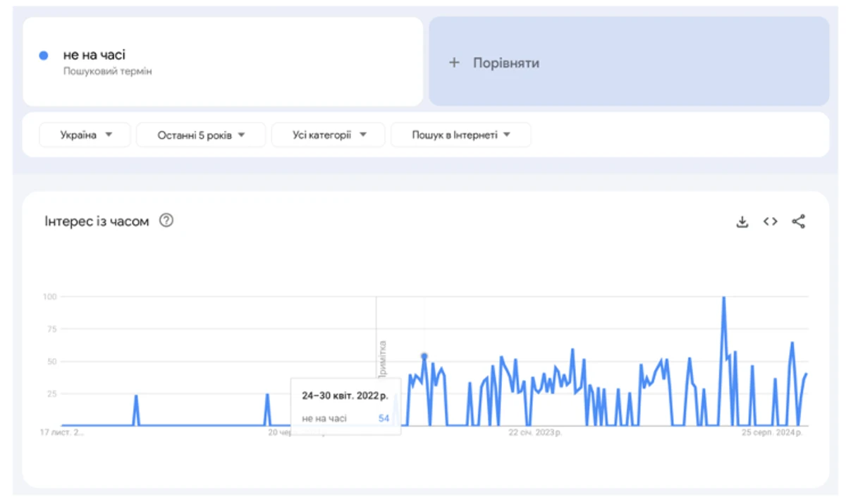Open the Останні 5 років time range dropdown
846x504 pixels.
pyautogui.click(x=201, y=135)
